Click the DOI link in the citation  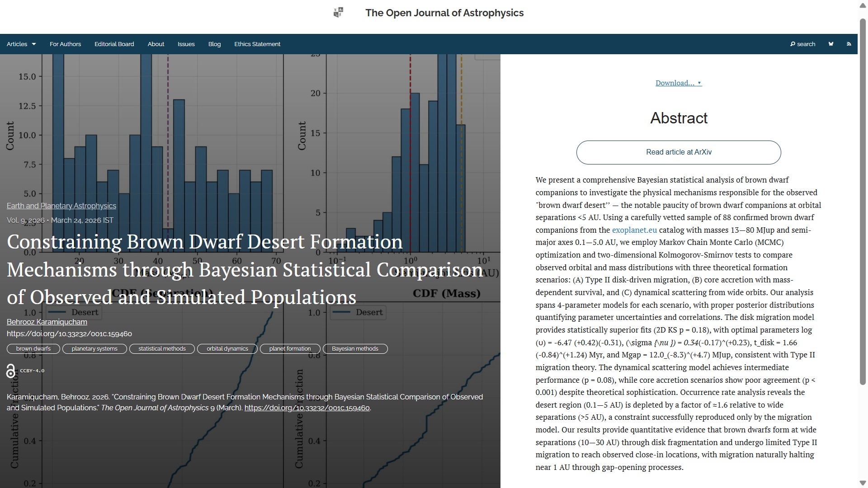307,408
